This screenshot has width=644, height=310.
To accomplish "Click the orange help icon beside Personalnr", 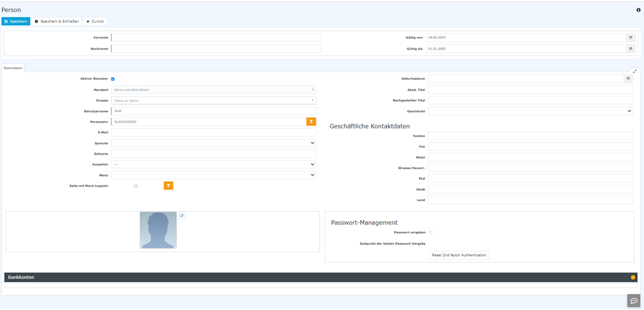I will pos(311,122).
